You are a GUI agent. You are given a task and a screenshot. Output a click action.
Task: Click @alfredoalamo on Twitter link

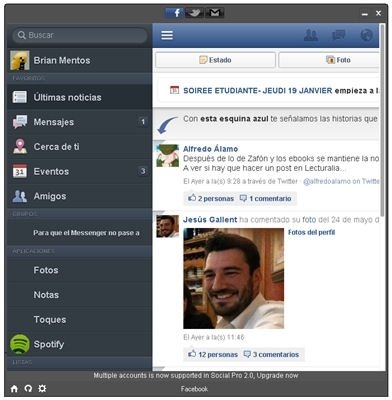(x=341, y=181)
